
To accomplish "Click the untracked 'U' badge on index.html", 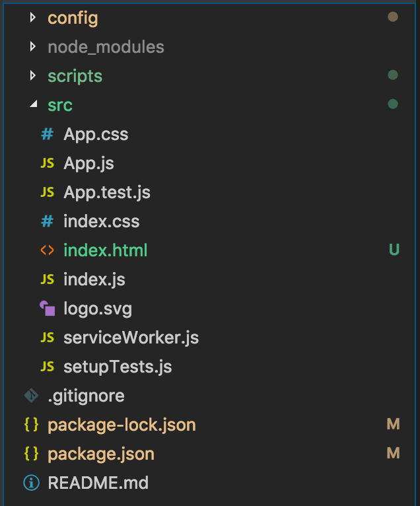I will pos(394,250).
